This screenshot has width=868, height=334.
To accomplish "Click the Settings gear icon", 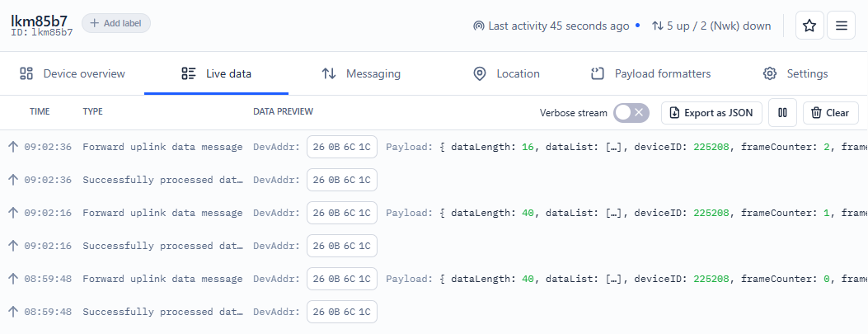I will (770, 73).
